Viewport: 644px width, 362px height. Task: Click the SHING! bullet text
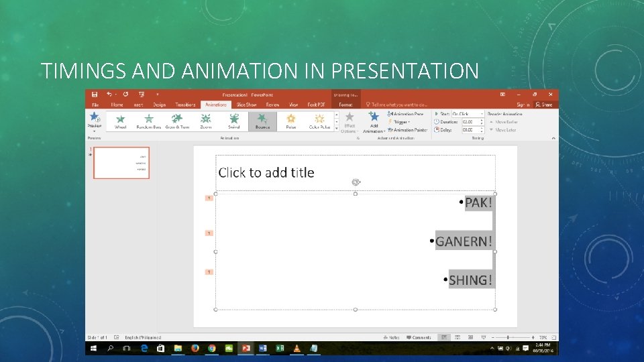pos(471,280)
